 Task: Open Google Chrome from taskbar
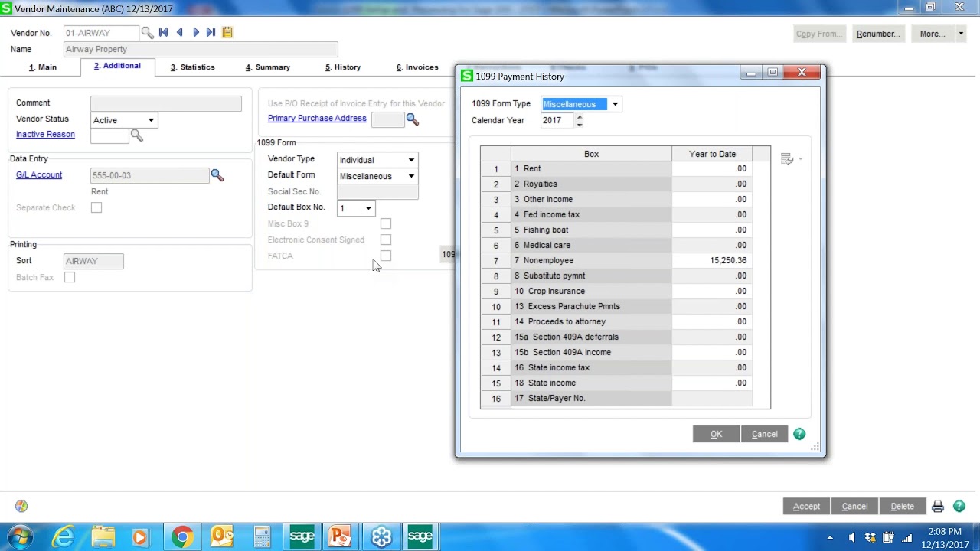(182, 536)
